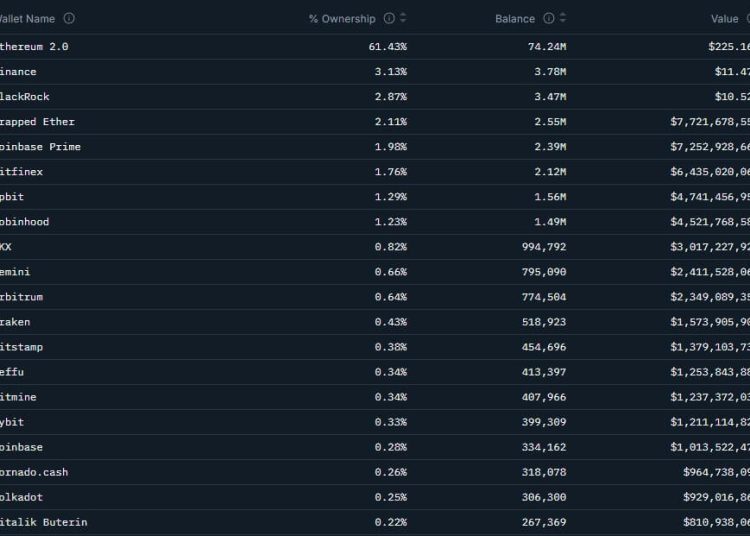
Task: Sort by % Ownership arrows icon
Action: (x=403, y=18)
